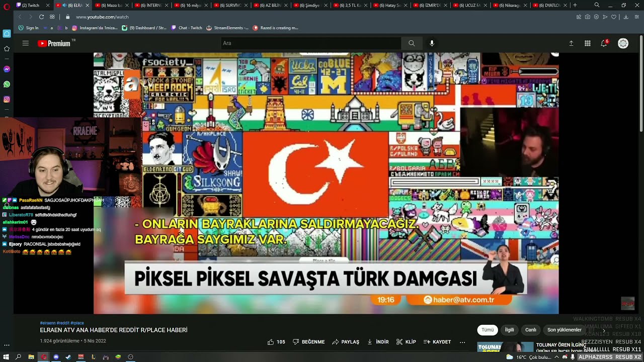Click the browser address bar URL
Image resolution: width=644 pixels, height=362 pixels.
click(x=102, y=17)
